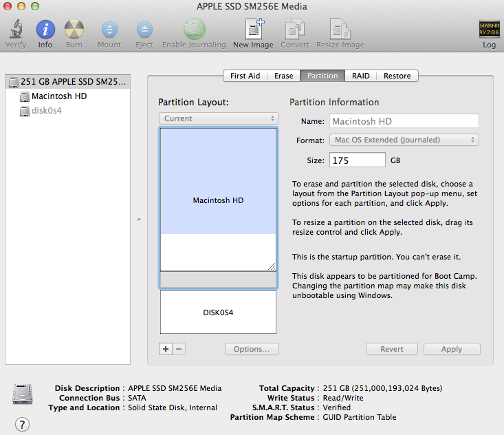
Task: Click the Enable Journaling icon
Action: (x=194, y=30)
